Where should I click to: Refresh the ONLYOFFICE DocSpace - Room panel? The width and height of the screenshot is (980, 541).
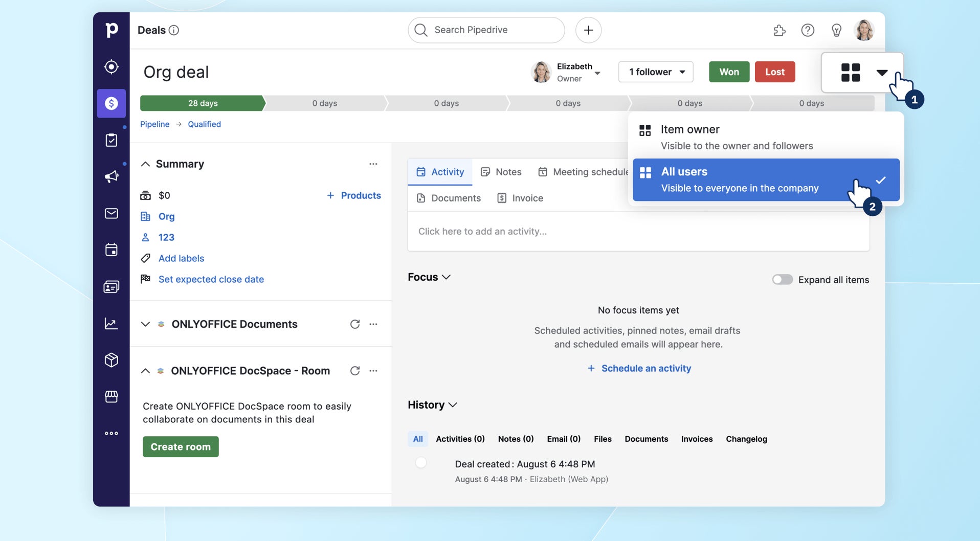pos(355,371)
